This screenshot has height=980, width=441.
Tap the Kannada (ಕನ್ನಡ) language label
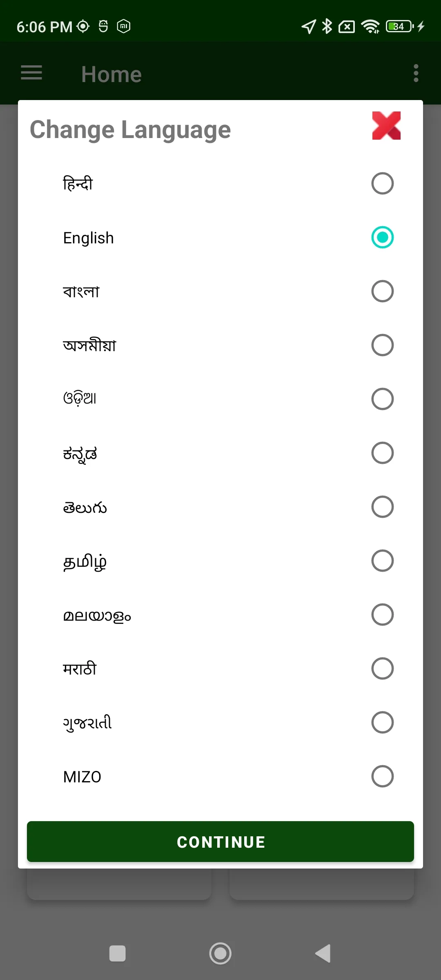[x=80, y=453]
